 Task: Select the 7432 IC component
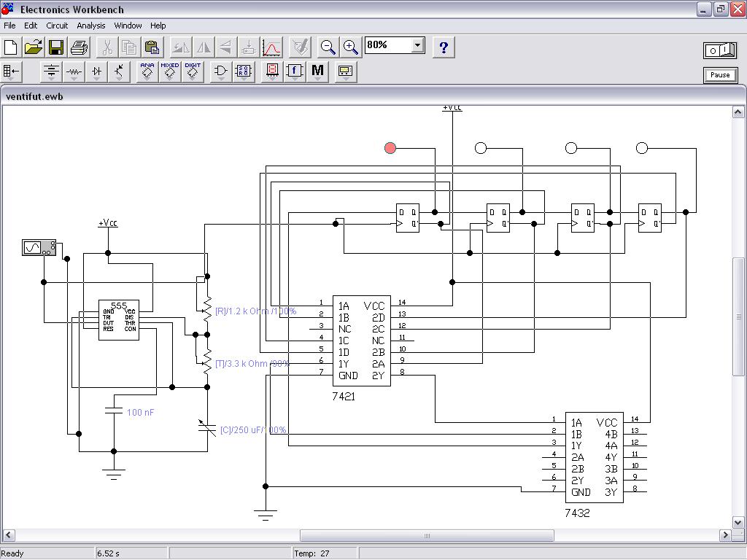[594, 457]
